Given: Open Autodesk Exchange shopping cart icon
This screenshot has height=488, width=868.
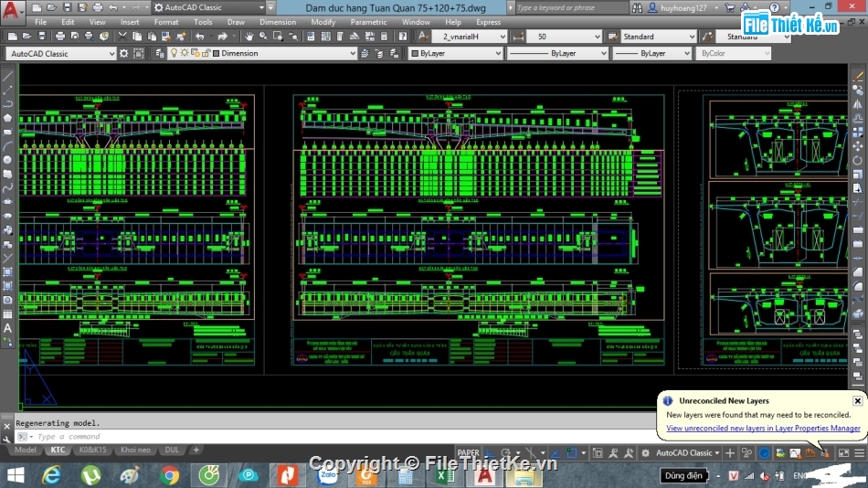Looking at the screenshot, I should 730,7.
